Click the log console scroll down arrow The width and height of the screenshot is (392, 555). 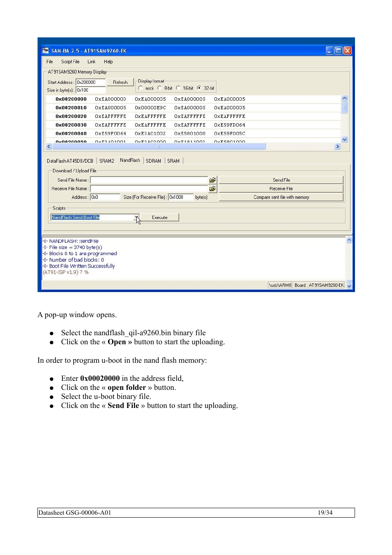[349, 286]
